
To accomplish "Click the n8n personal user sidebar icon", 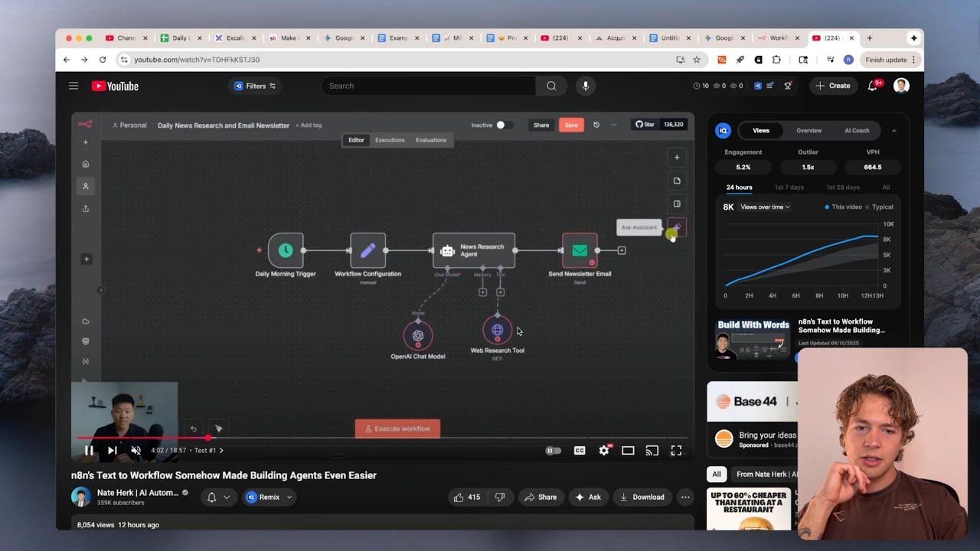I will 86,186.
